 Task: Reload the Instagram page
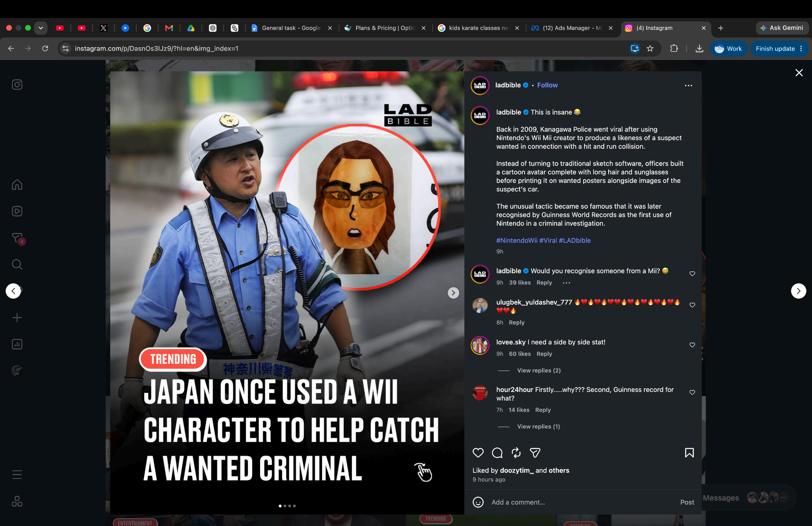pyautogui.click(x=45, y=48)
